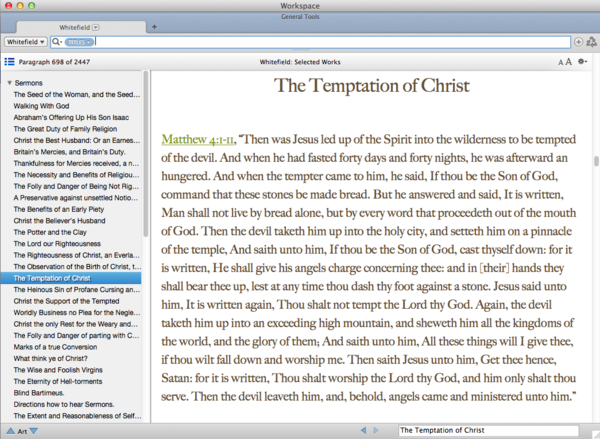The image size is (600, 439).
Task: Select Christ the Best Husband sermon
Action: 77,140
